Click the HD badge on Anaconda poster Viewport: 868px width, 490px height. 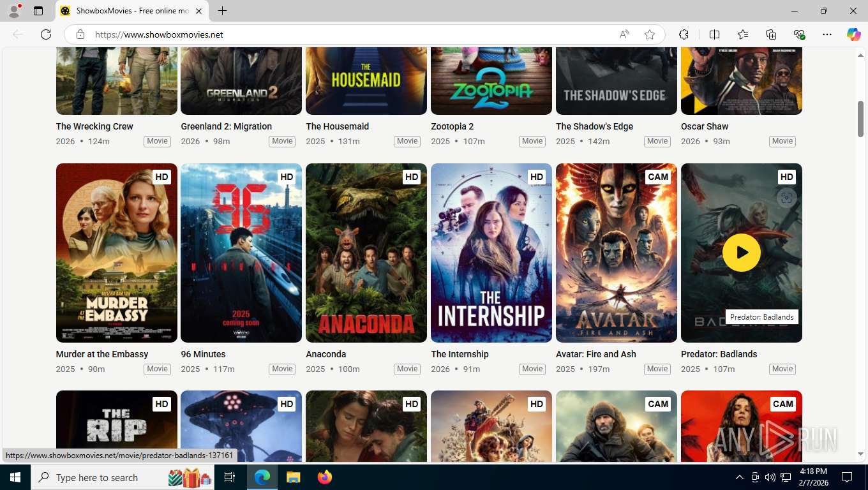click(x=412, y=177)
